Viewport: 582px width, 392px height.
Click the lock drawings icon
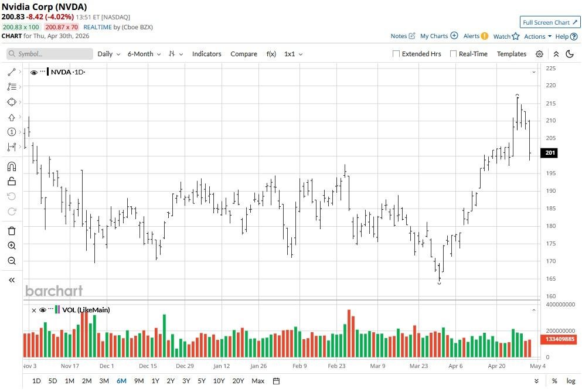pyautogui.click(x=12, y=181)
